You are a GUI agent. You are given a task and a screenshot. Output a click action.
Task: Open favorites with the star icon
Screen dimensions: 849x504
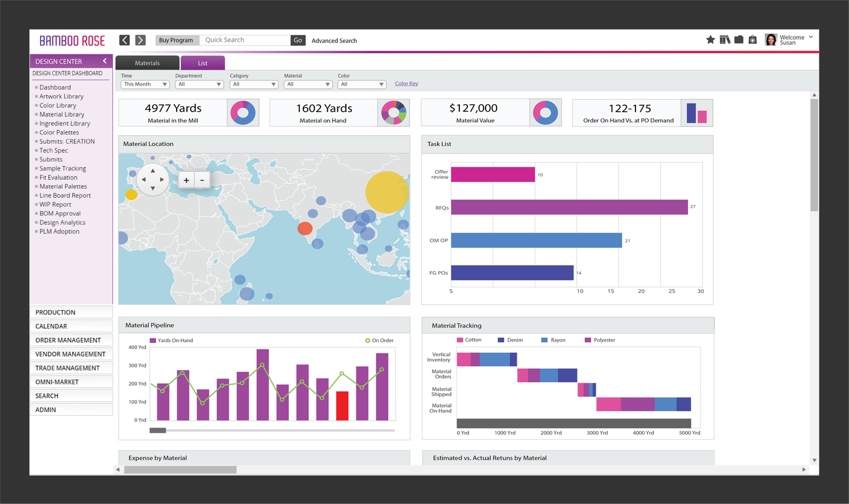[x=710, y=40]
